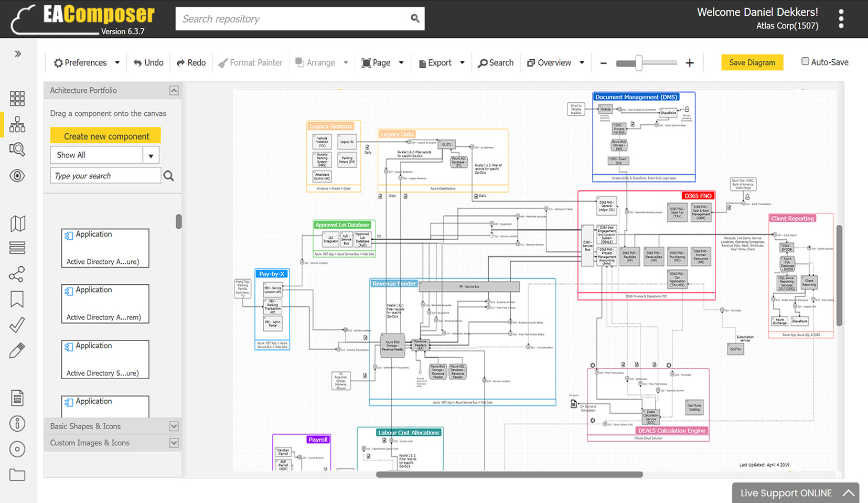
Task: Open the stacked list icon in sidebar
Action: (17, 248)
